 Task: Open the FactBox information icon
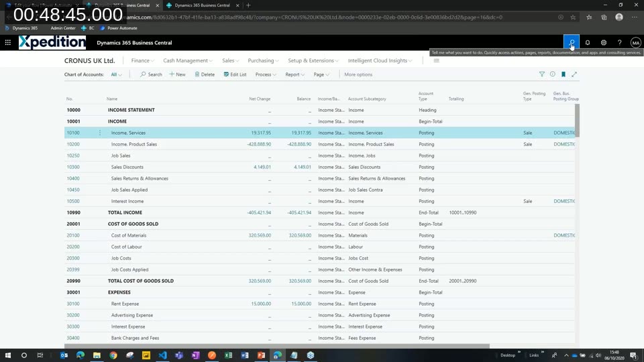click(552, 74)
